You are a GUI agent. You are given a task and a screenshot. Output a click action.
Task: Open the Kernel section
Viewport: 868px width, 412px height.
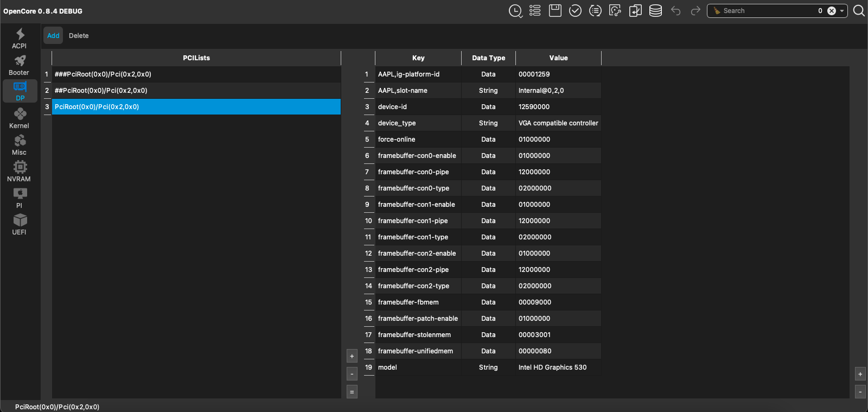tap(20, 118)
